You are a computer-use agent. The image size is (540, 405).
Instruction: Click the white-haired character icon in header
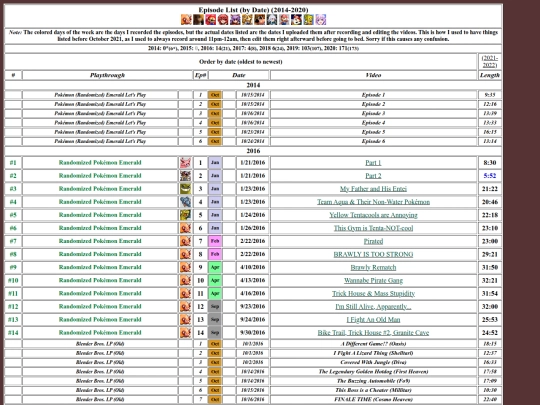tap(272, 20)
